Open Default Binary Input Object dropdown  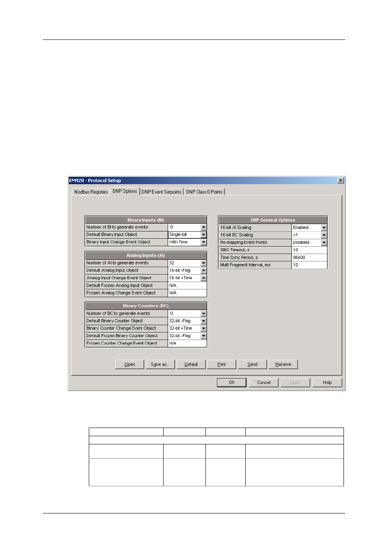point(203,235)
